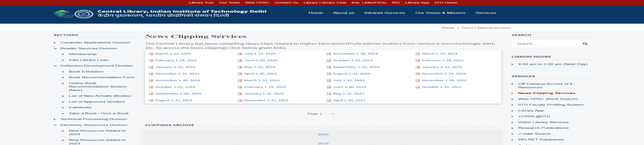Open March 1-31, 2024 news clippings
644x145 pixels.
pos(262,81)
